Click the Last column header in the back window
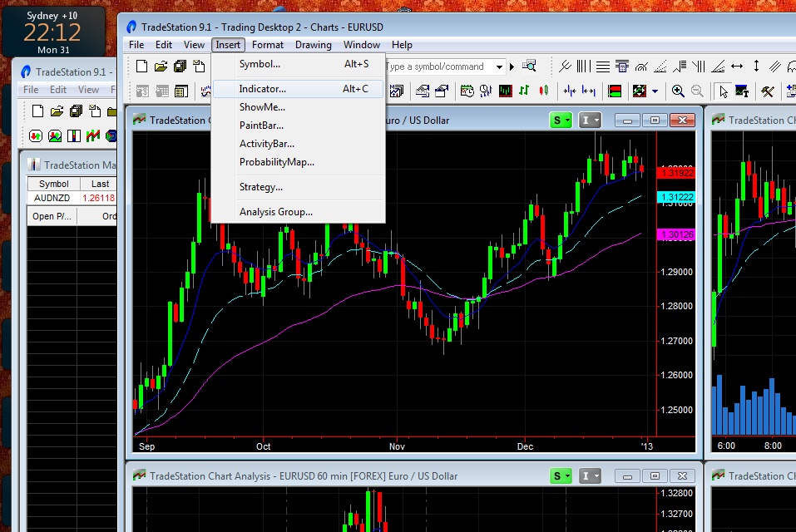The height and width of the screenshot is (532, 796). [100, 184]
